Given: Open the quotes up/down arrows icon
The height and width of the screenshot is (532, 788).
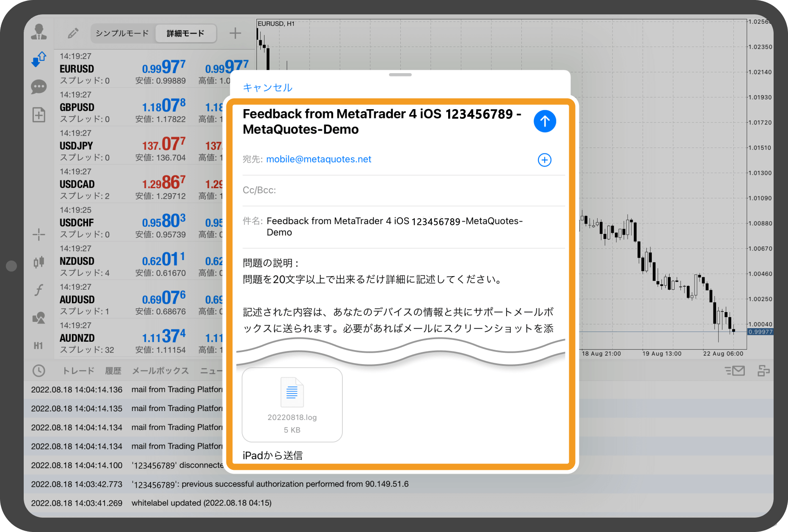Looking at the screenshot, I should pos(39,59).
